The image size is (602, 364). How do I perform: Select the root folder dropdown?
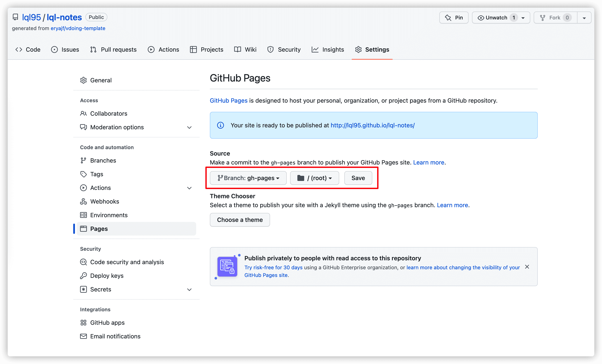click(x=314, y=178)
